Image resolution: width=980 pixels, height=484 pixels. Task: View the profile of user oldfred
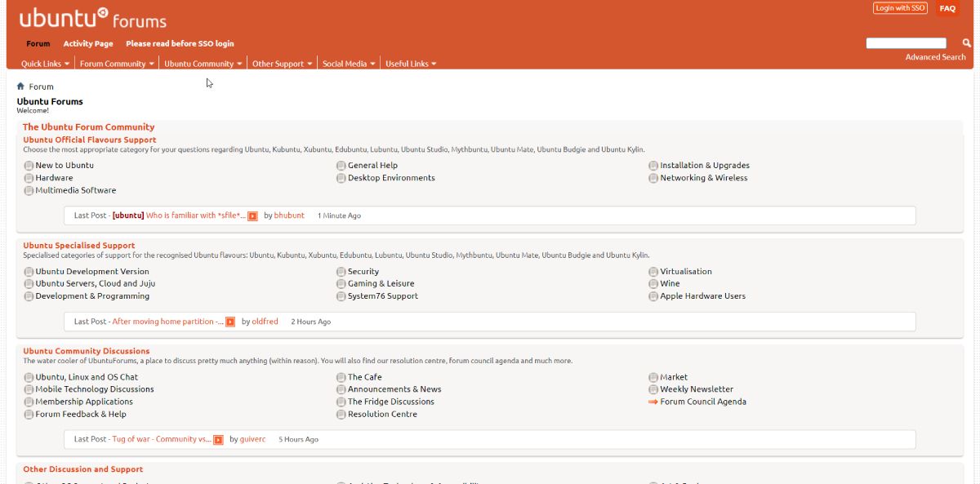pyautogui.click(x=265, y=322)
